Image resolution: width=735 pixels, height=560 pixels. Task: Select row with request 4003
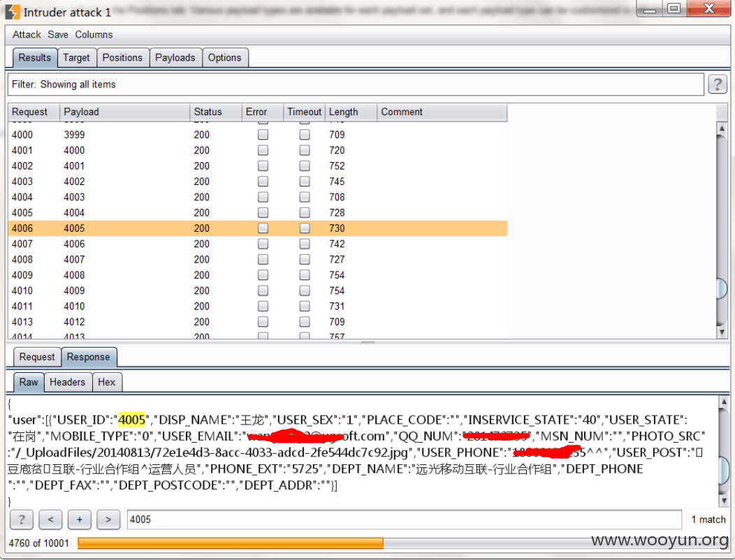tap(258, 182)
